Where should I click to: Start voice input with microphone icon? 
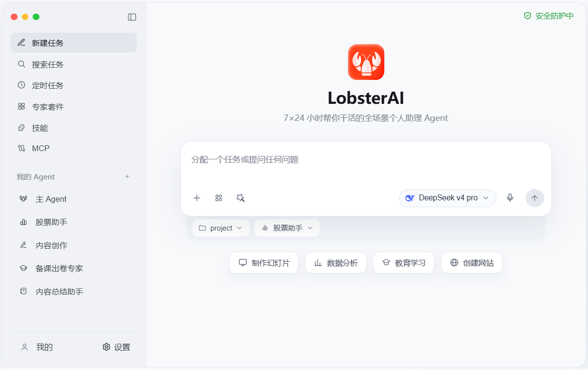point(510,198)
